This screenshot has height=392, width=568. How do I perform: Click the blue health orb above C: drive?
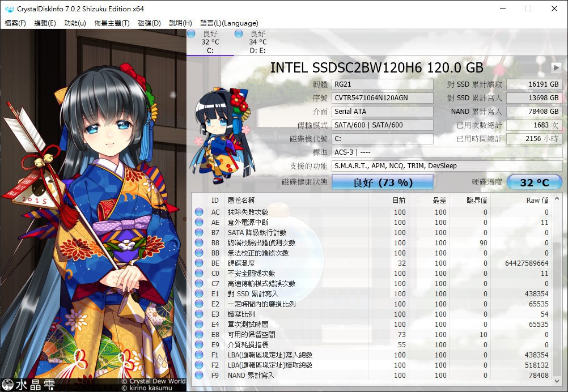pos(191,33)
